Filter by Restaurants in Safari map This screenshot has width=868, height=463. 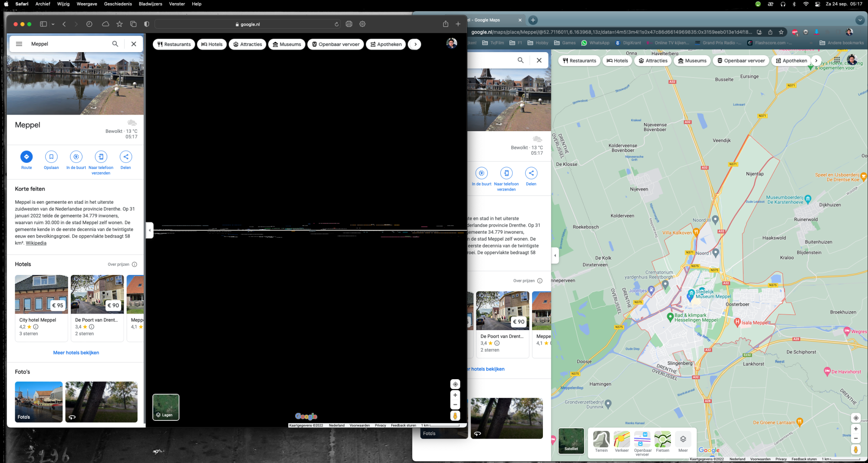(x=174, y=44)
